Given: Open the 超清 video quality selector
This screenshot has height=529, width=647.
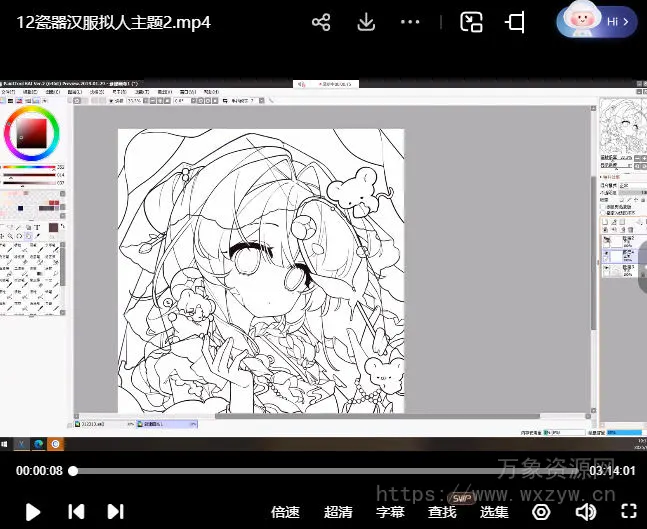Looking at the screenshot, I should pyautogui.click(x=338, y=512).
